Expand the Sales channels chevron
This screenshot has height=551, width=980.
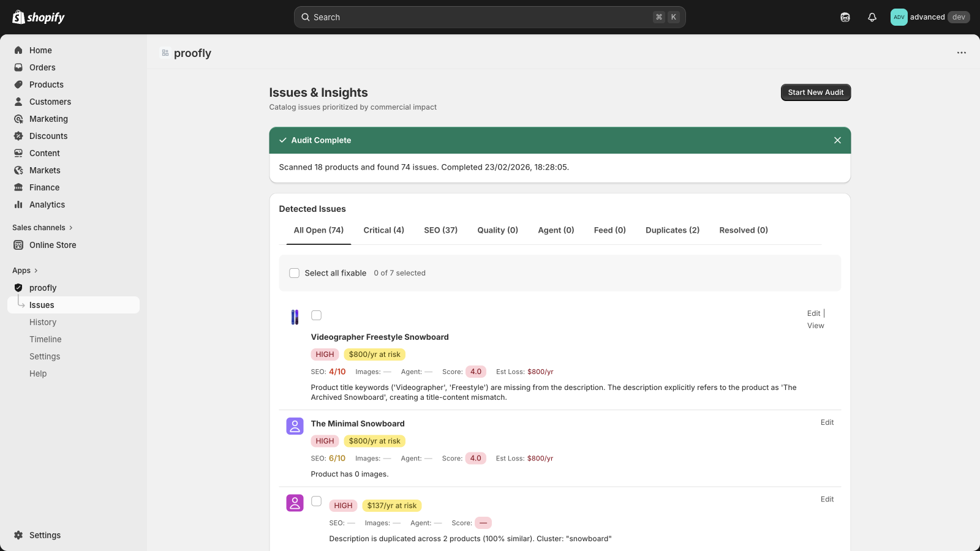[x=70, y=227]
